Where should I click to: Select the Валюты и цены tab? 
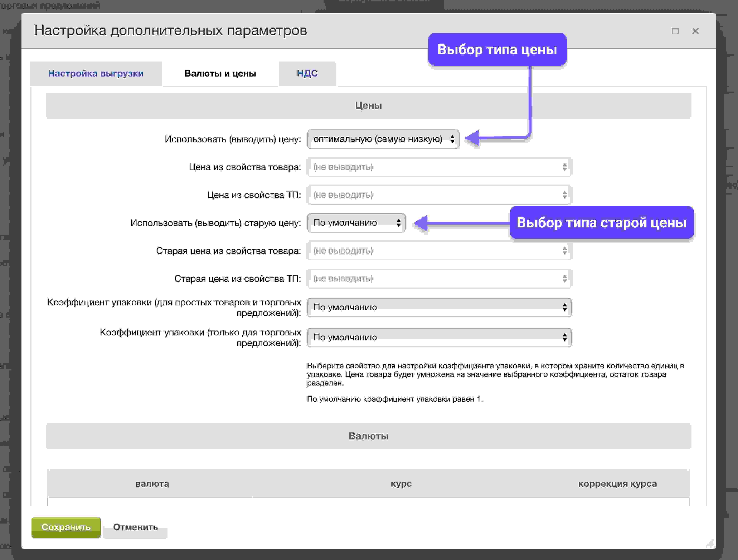point(220,73)
